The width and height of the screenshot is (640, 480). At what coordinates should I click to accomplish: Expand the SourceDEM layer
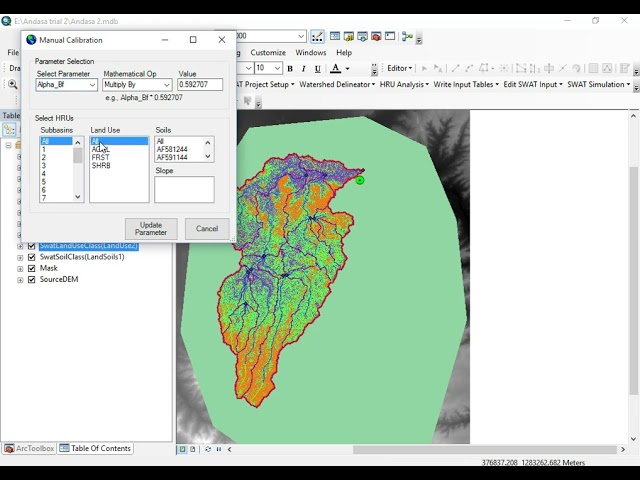(20, 280)
